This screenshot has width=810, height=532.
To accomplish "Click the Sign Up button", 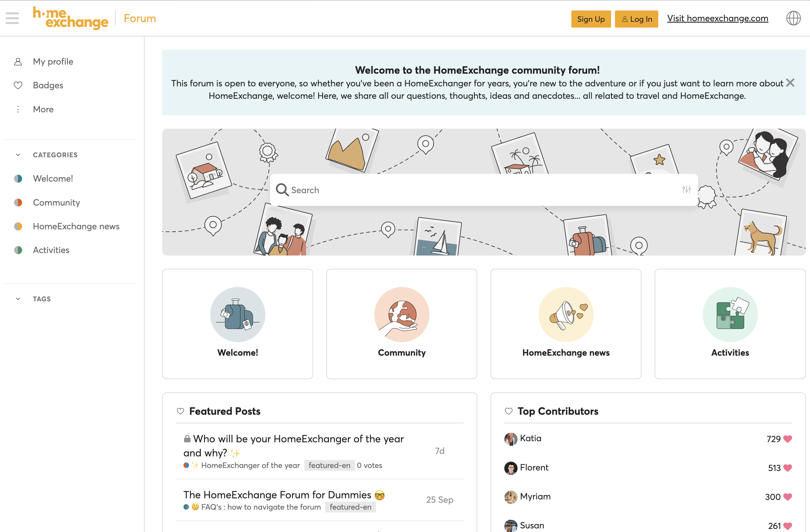I will pyautogui.click(x=590, y=18).
